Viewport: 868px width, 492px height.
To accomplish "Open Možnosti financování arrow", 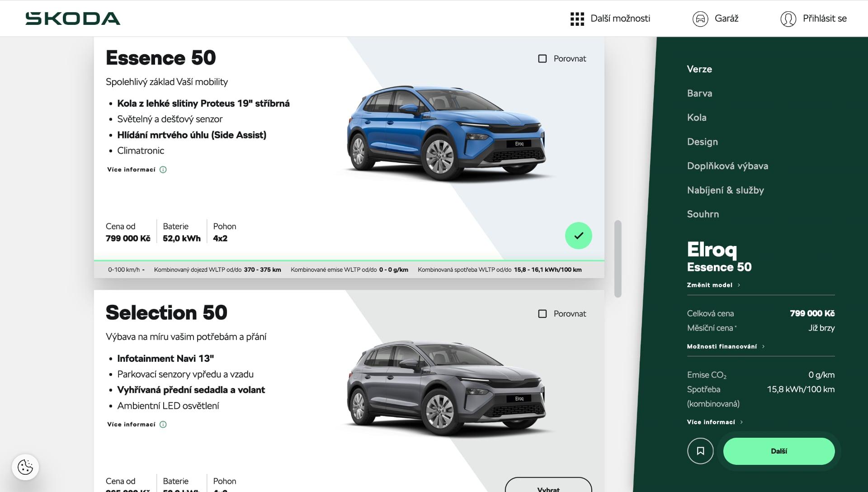I will [x=763, y=346].
